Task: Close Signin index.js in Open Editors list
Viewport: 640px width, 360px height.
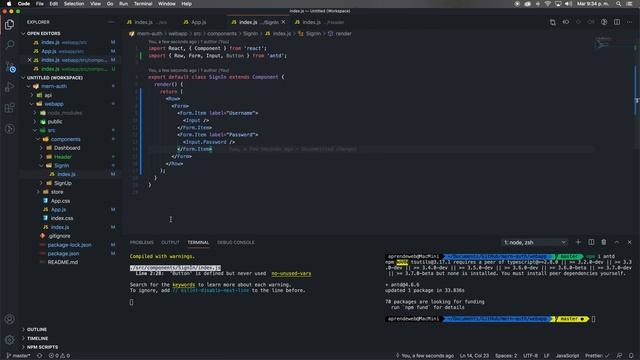Action: pos(29,60)
